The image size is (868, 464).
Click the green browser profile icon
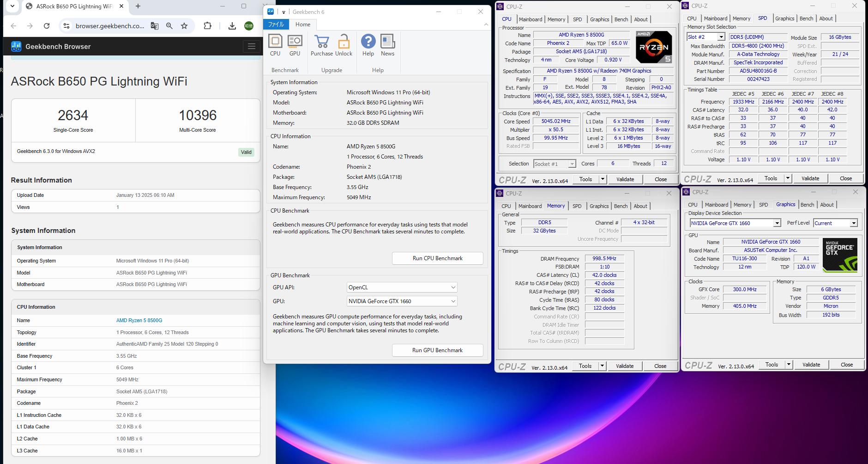(x=249, y=26)
